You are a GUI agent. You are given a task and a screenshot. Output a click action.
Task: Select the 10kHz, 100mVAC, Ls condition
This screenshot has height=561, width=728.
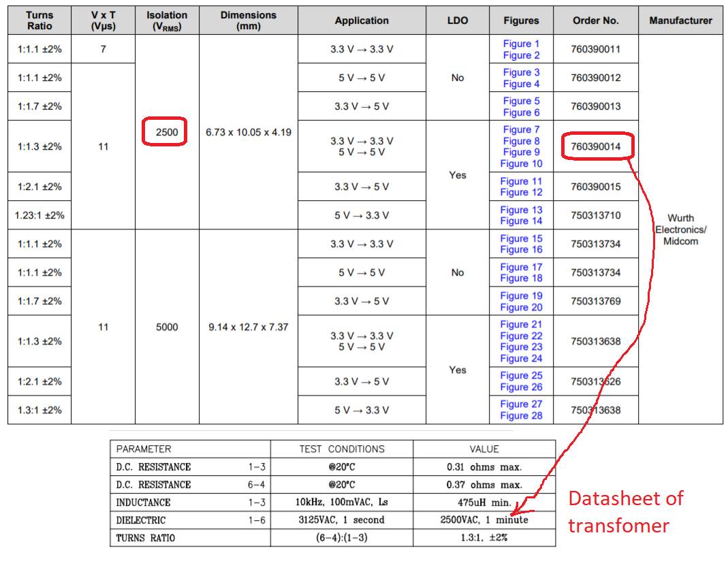click(x=342, y=502)
